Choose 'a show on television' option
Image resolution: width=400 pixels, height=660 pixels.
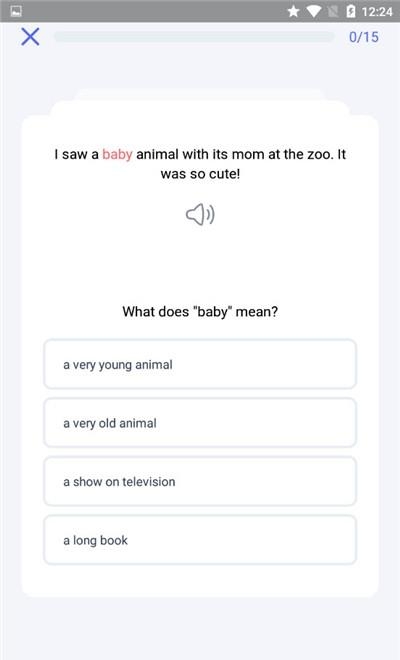coord(200,481)
